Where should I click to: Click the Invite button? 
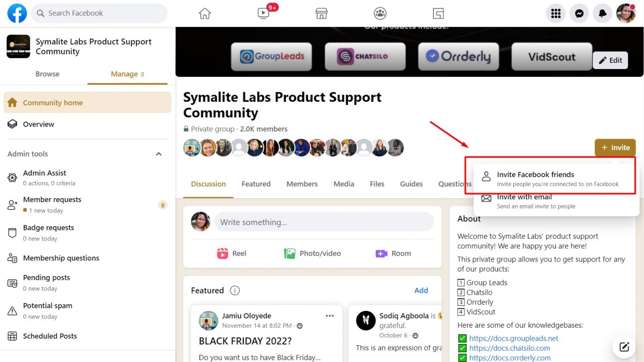615,147
